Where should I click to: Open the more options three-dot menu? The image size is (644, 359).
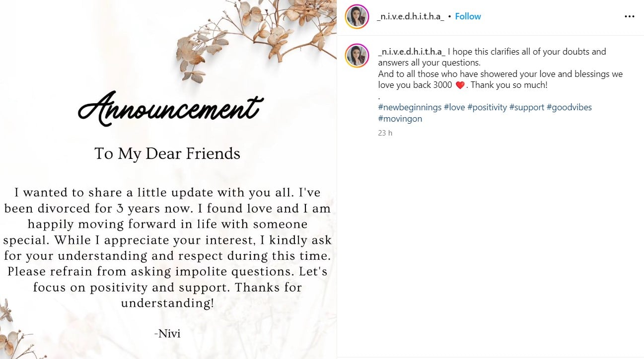pos(629,16)
